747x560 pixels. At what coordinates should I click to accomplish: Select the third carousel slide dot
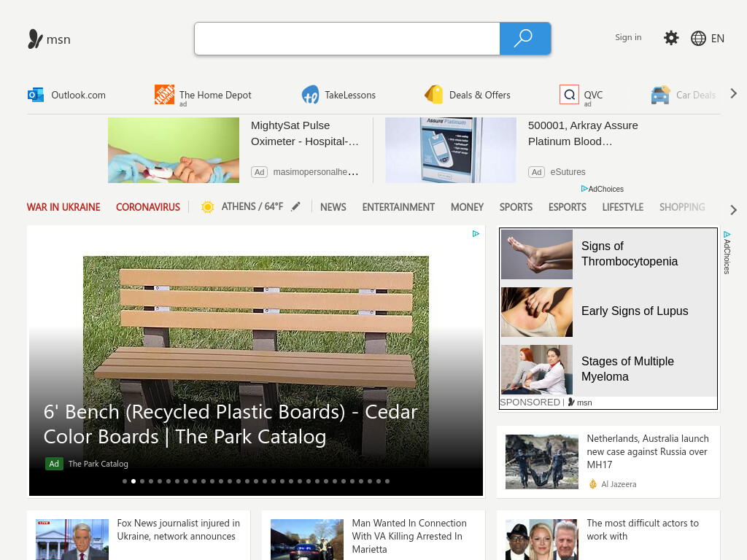coord(142,481)
